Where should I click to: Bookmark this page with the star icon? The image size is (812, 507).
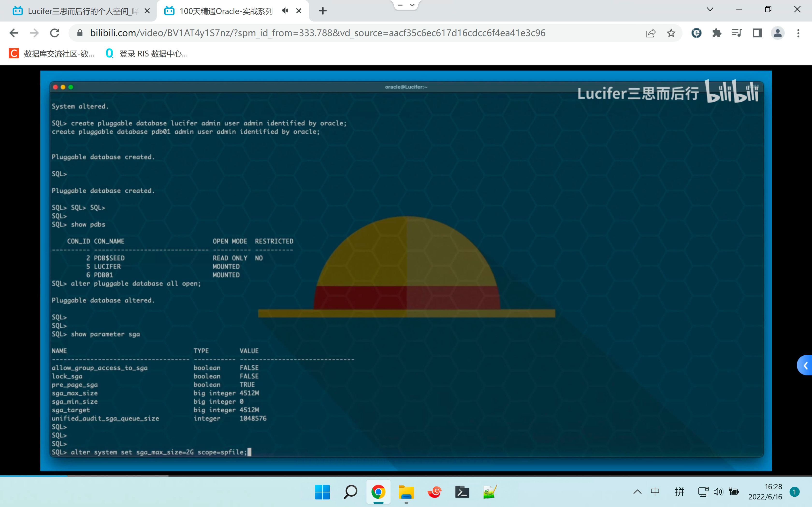point(671,33)
